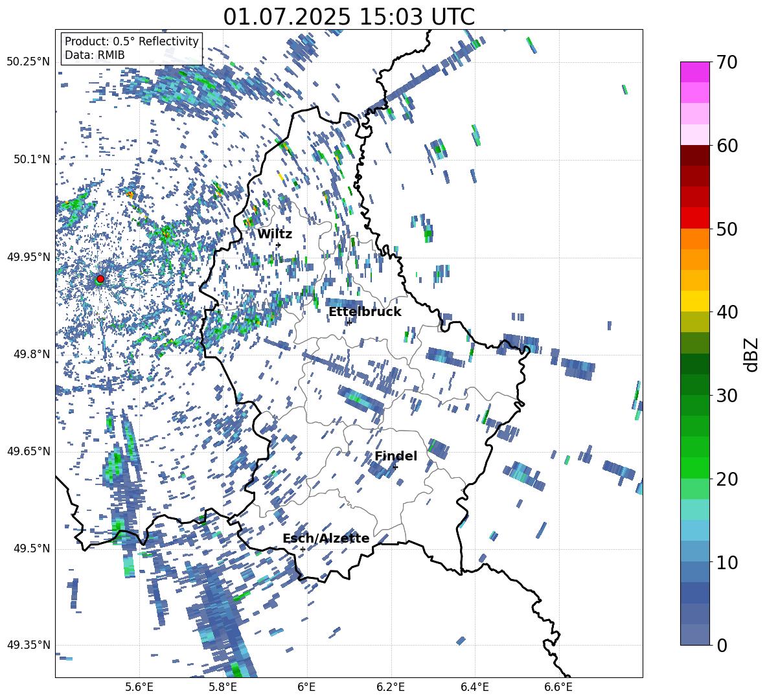Click the 49.8°N latitude label
The width and height of the screenshot is (767, 700).
(x=31, y=354)
